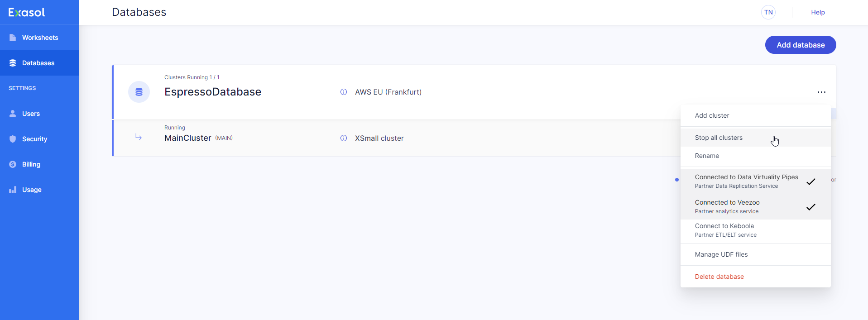
Task: Click the Add database button
Action: 800,45
